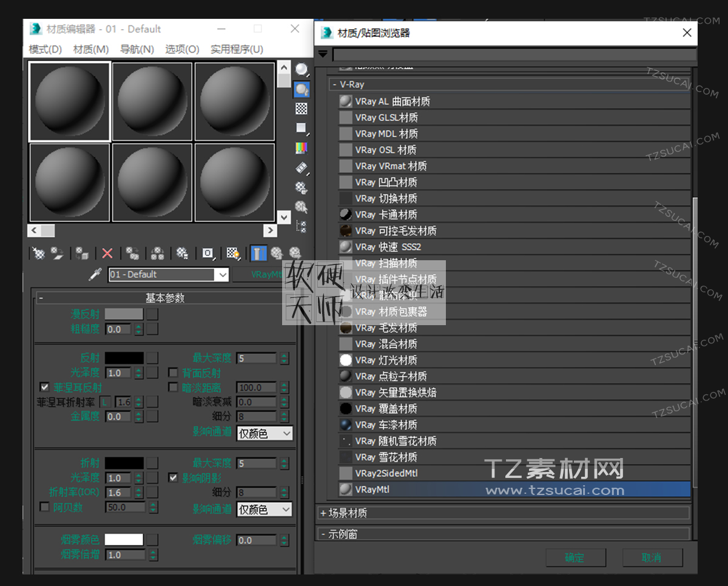Click the Make Material Copy icon
This screenshot has width=728, height=586.
click(132, 253)
